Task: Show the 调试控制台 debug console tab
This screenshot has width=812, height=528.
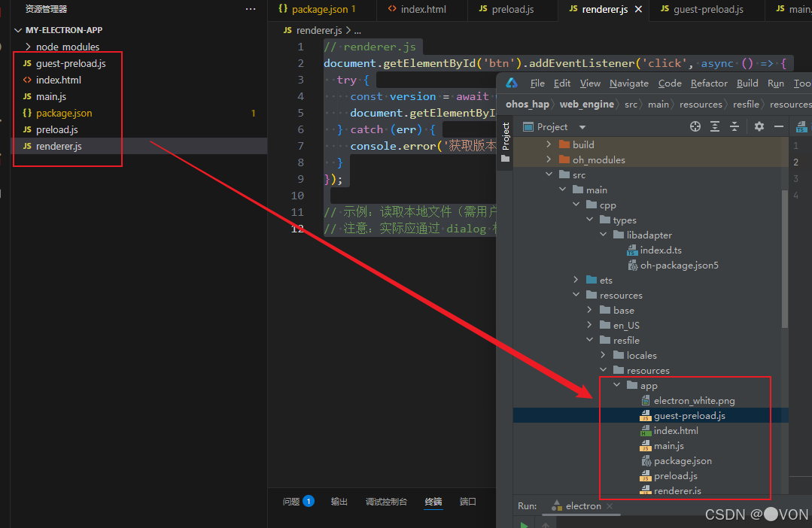Action: [x=386, y=502]
